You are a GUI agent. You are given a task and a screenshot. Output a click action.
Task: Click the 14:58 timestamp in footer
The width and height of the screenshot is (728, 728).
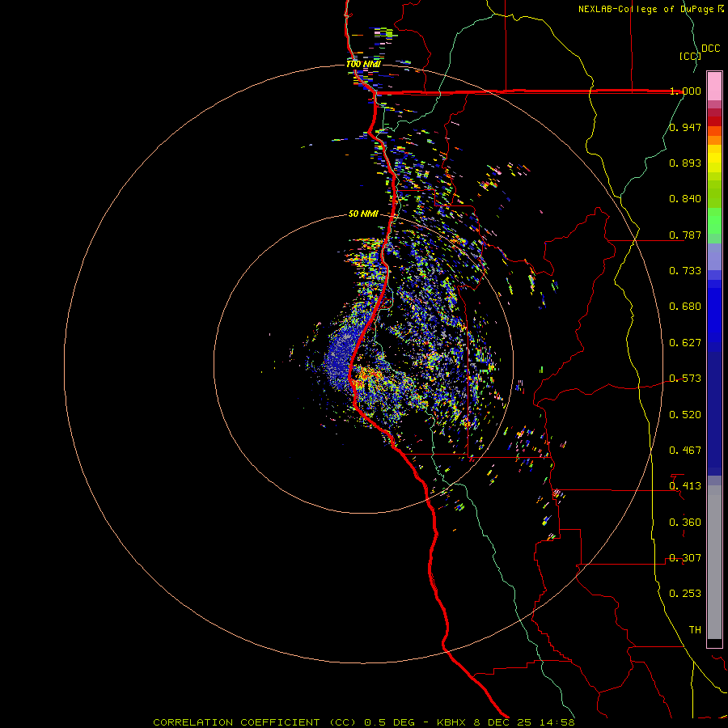(x=558, y=722)
